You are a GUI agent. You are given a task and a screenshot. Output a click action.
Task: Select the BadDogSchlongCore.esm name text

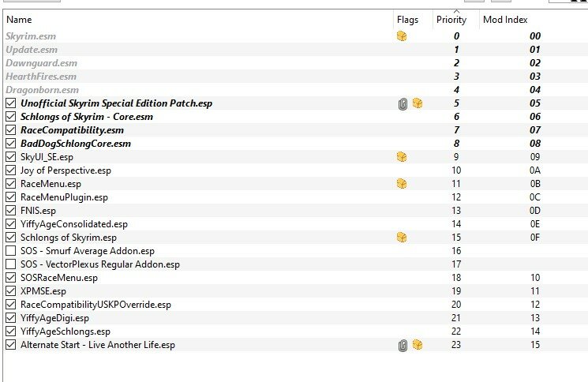pyautogui.click(x=76, y=144)
